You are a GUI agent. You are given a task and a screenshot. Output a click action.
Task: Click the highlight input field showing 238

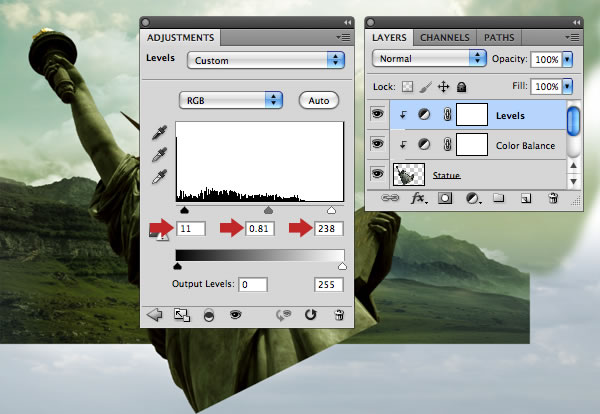coord(329,228)
